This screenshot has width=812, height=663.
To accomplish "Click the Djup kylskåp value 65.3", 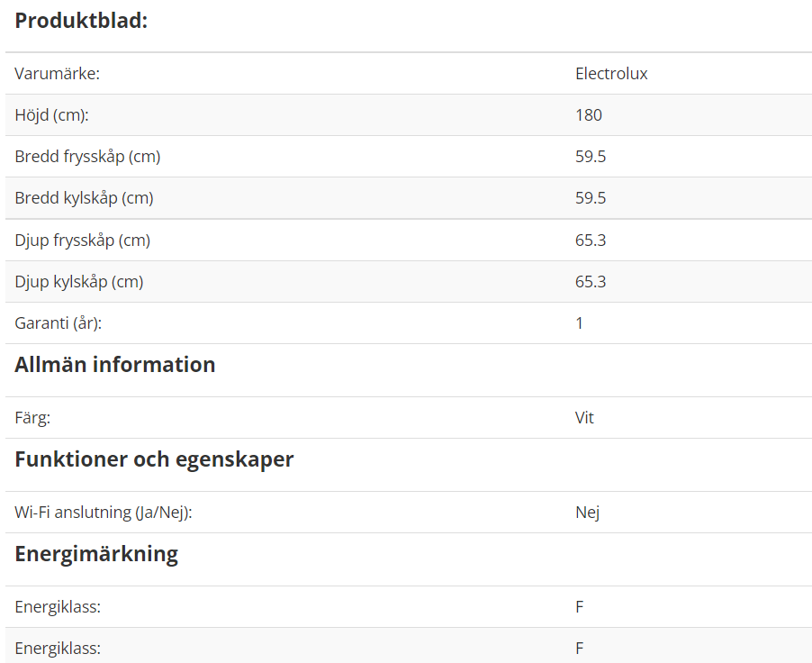I will click(x=591, y=282).
